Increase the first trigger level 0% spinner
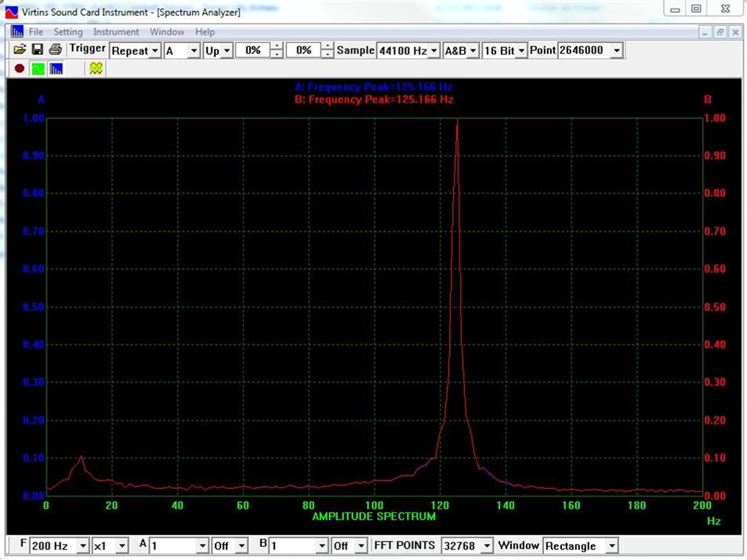This screenshot has width=747, height=560. [277, 46]
